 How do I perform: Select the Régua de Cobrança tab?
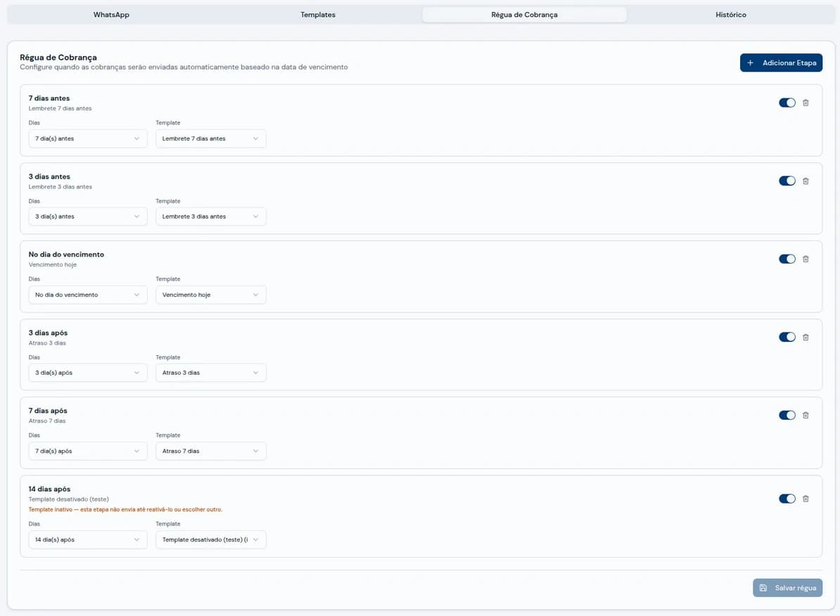tap(524, 15)
